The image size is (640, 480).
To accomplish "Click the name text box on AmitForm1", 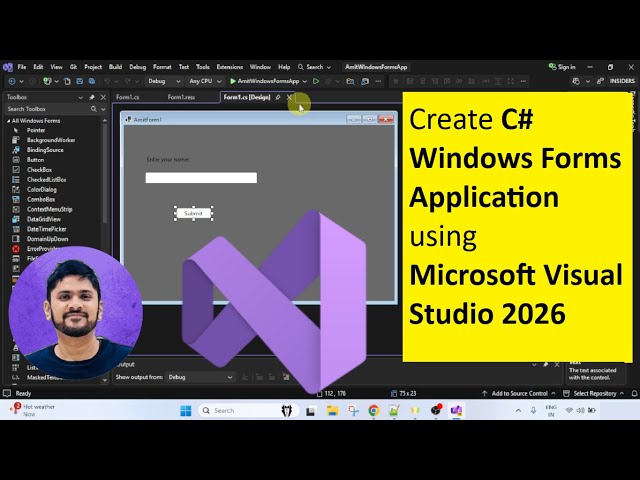I will [201, 178].
